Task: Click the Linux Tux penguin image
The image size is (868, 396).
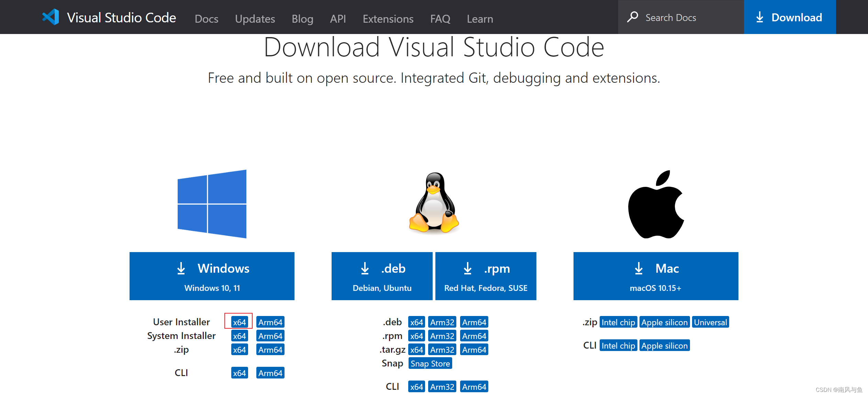Action: 434,203
